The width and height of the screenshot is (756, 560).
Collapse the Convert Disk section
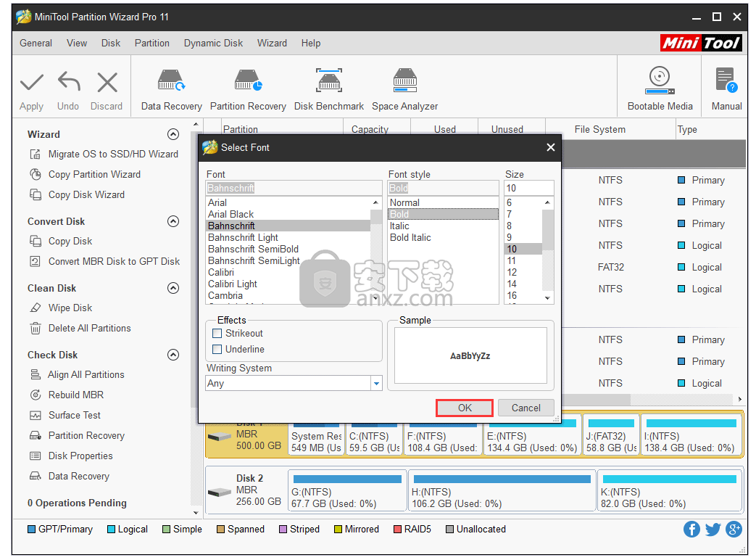[173, 221]
